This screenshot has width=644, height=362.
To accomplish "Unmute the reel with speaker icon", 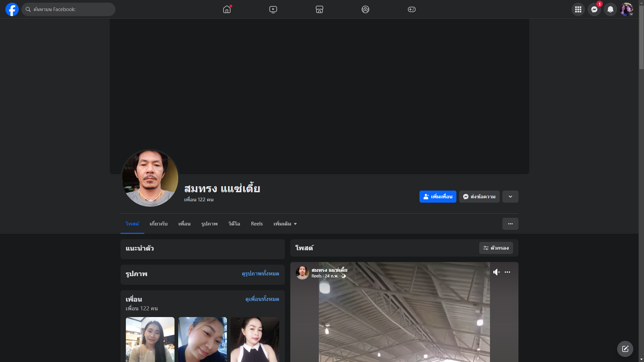I will (496, 272).
